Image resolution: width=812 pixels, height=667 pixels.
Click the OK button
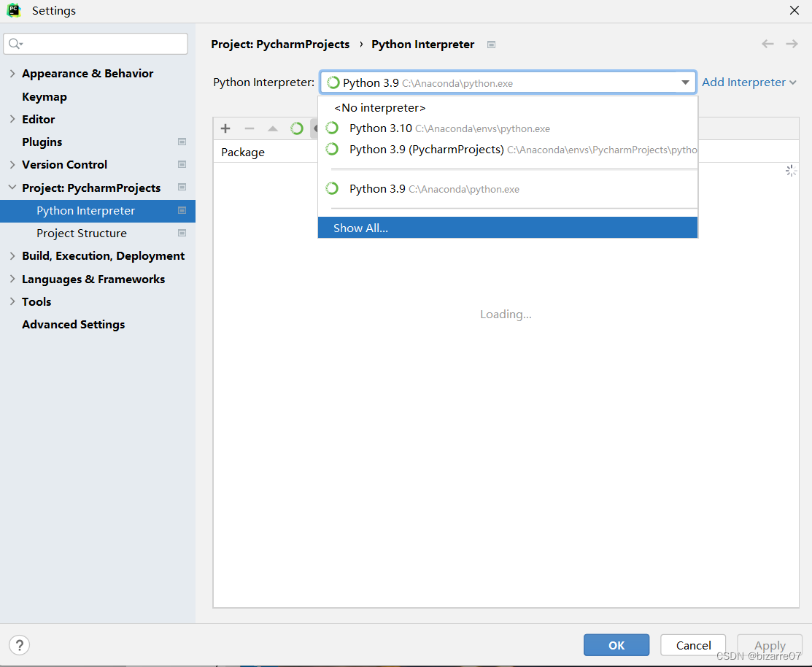[616, 645]
